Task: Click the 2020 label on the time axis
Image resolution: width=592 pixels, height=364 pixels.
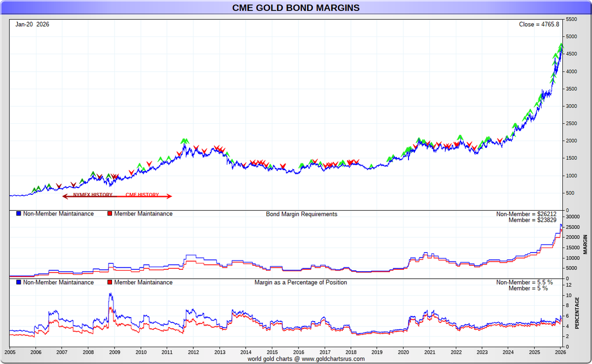Action: (404, 352)
